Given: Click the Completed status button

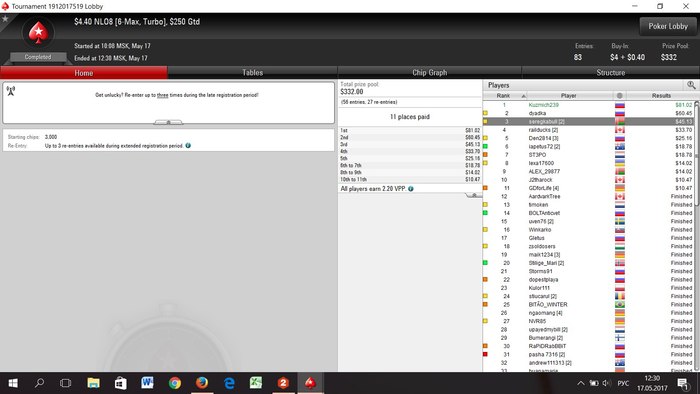Looking at the screenshot, I should tap(38, 57).
